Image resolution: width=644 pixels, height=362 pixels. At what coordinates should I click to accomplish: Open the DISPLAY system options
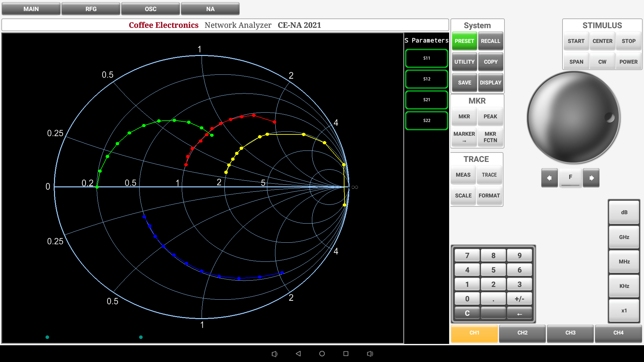pos(490,83)
